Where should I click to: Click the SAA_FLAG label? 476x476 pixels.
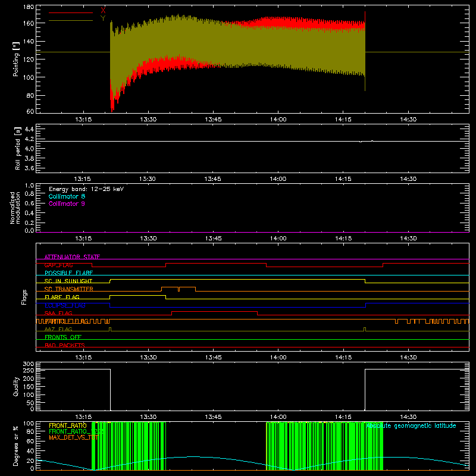click(58, 313)
